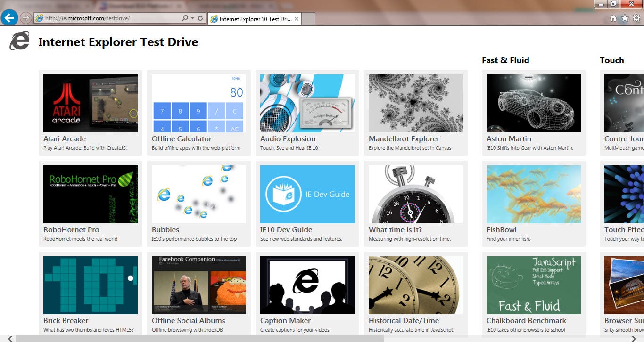This screenshot has width=644, height=342.
Task: Open the Mandelbrot Explorer fractal thumbnail
Action: [416, 103]
